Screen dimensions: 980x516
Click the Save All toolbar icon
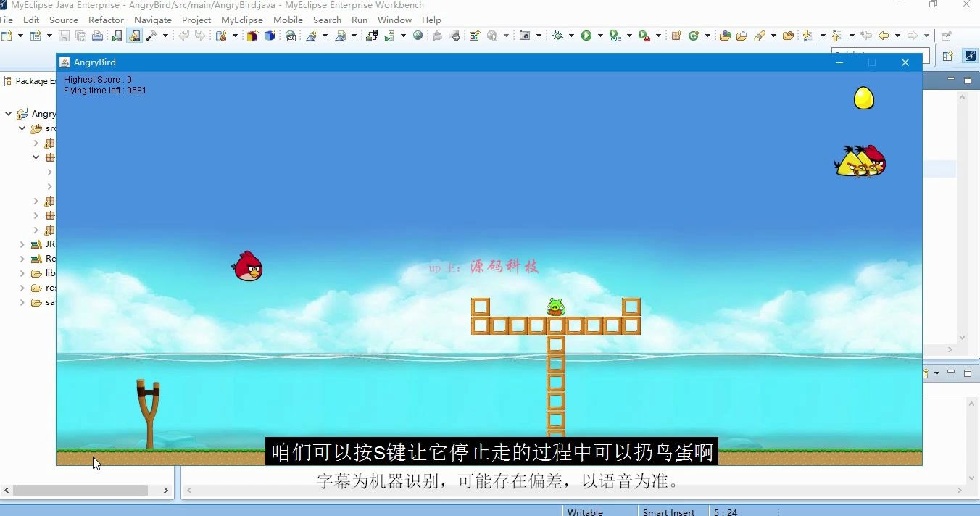click(80, 35)
